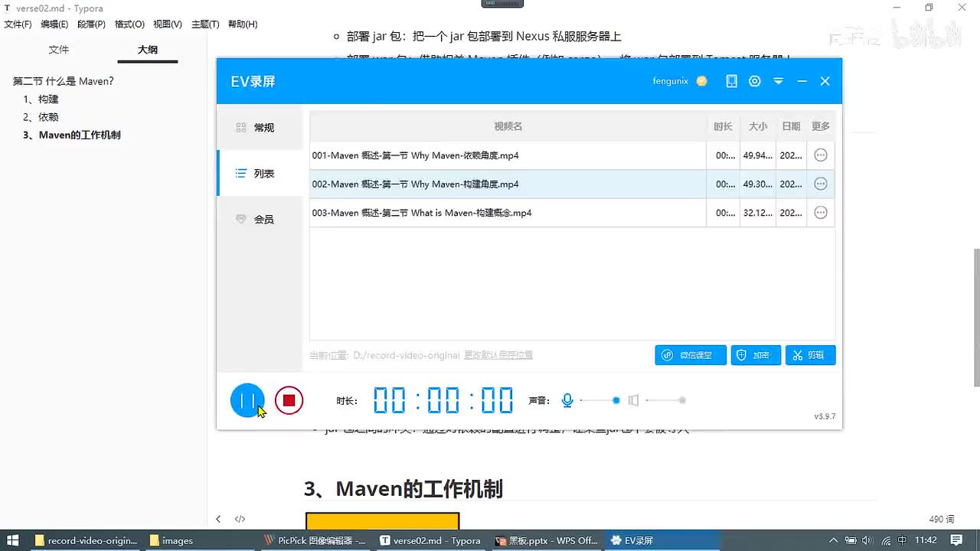Viewport: 980px width, 551px height.
Task: Switch to record-video-original folder in taskbar
Action: [x=85, y=540]
